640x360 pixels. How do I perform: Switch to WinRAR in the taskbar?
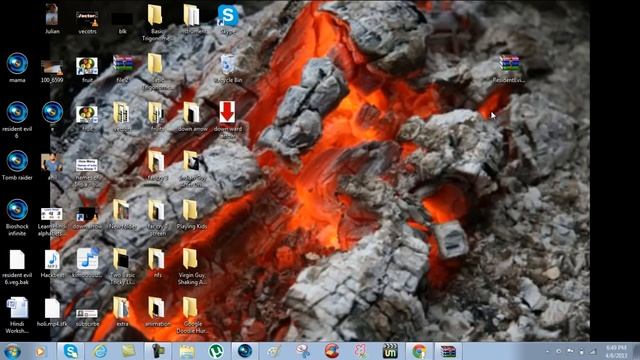click(448, 351)
